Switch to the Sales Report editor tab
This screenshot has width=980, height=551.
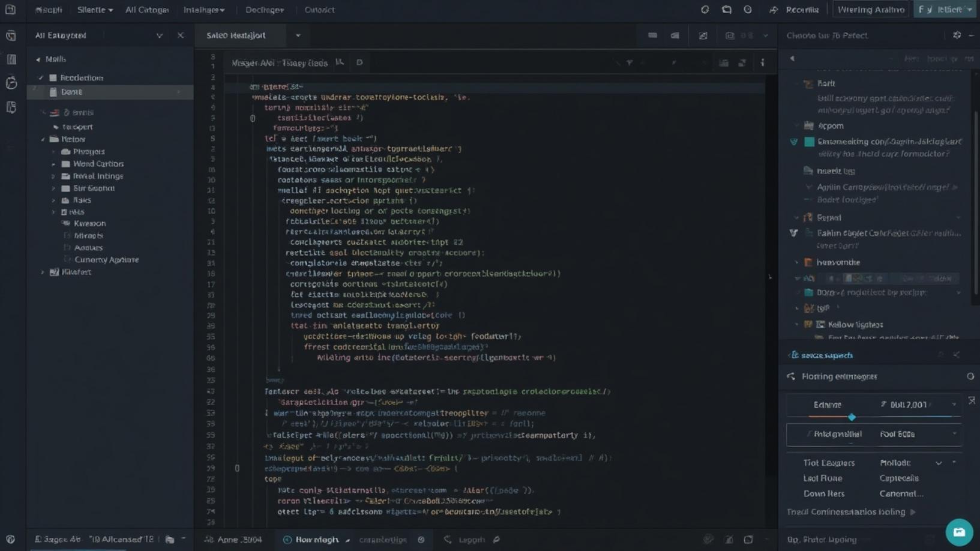coord(236,35)
